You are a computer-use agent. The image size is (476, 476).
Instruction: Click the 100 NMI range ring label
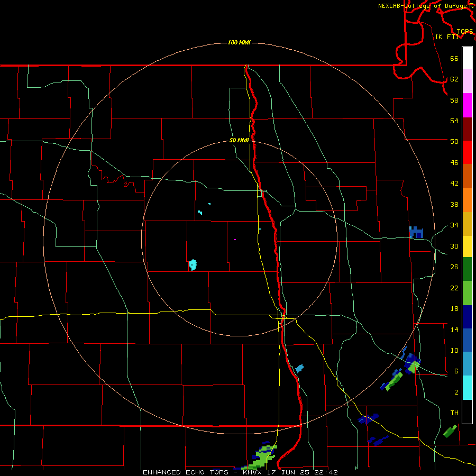point(239,42)
